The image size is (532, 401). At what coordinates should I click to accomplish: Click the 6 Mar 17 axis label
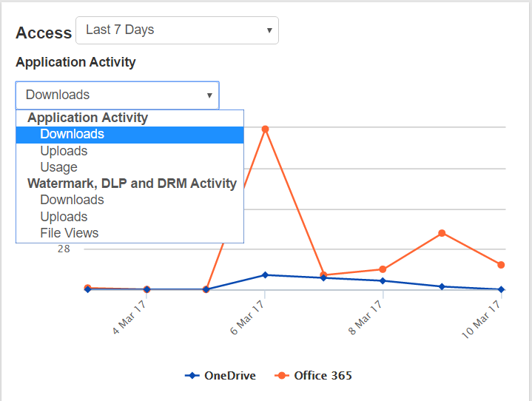(x=247, y=317)
